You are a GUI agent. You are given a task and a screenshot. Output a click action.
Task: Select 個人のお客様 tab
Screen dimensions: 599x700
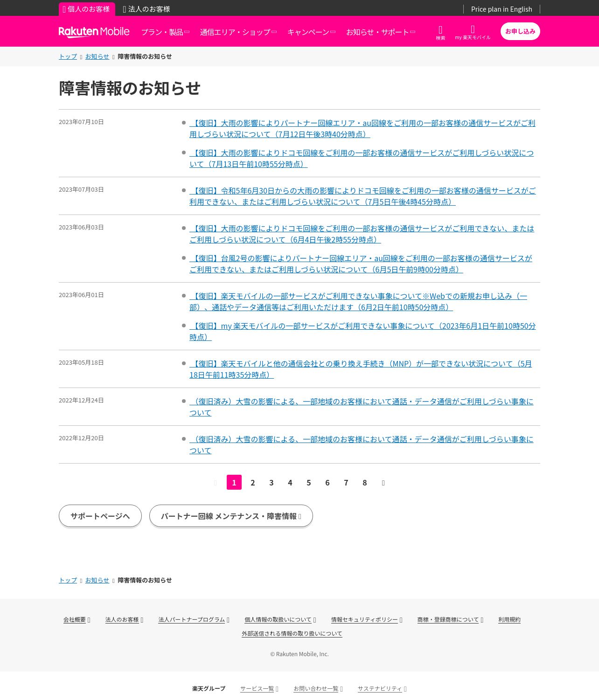coord(87,9)
